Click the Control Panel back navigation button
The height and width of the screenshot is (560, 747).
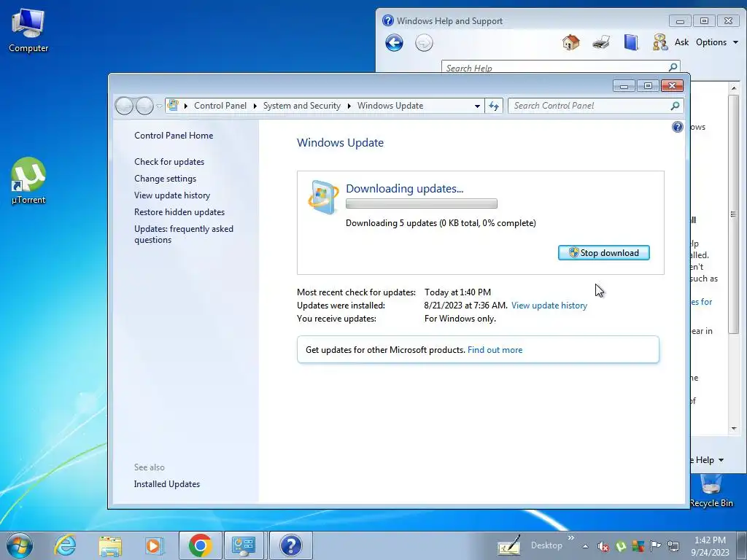point(124,106)
